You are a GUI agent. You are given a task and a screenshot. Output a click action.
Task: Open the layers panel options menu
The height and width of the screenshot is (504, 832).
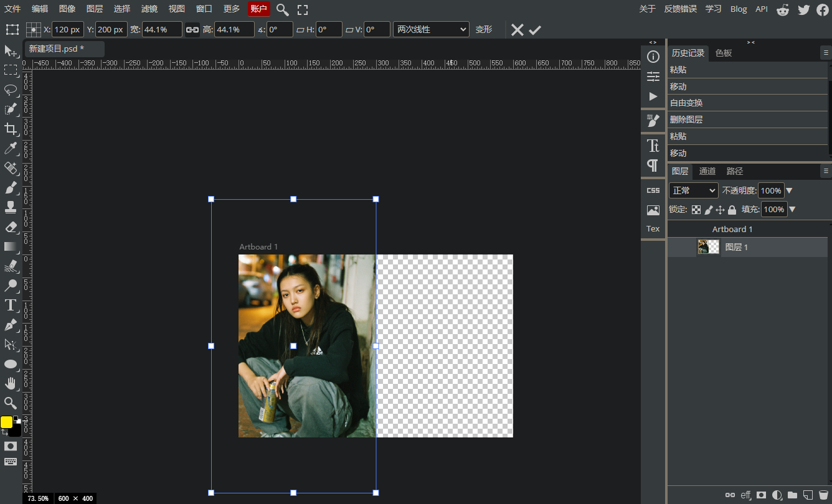click(826, 170)
